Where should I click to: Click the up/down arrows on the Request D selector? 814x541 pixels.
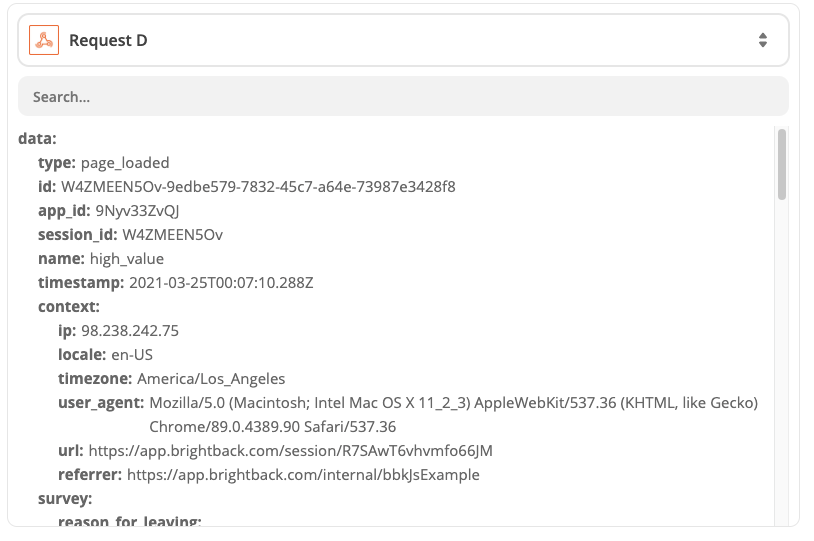click(763, 40)
